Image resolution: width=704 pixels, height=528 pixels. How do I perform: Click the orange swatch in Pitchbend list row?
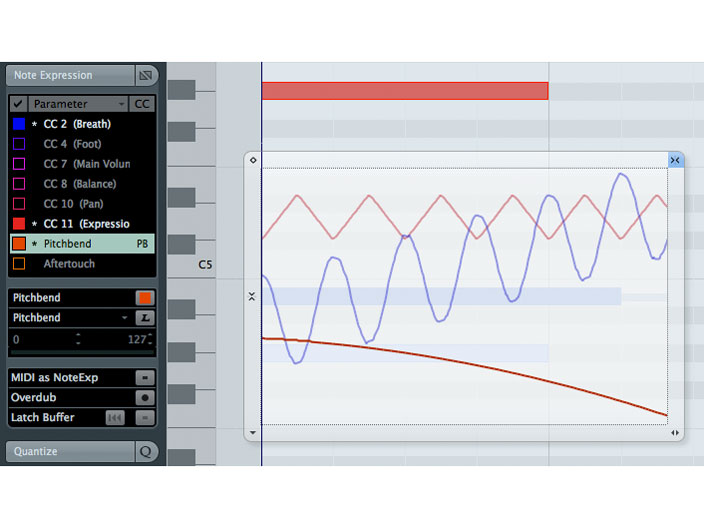(19, 244)
